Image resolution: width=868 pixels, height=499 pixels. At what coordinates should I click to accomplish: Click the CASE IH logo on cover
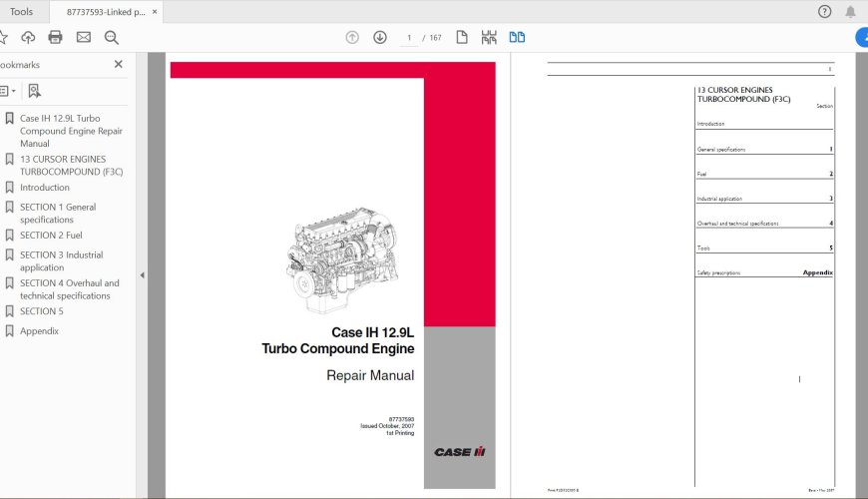(460, 452)
